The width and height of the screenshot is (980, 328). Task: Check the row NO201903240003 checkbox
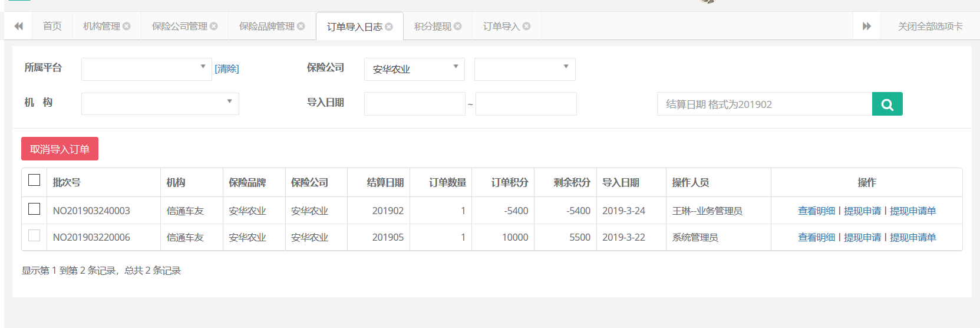[x=34, y=209]
